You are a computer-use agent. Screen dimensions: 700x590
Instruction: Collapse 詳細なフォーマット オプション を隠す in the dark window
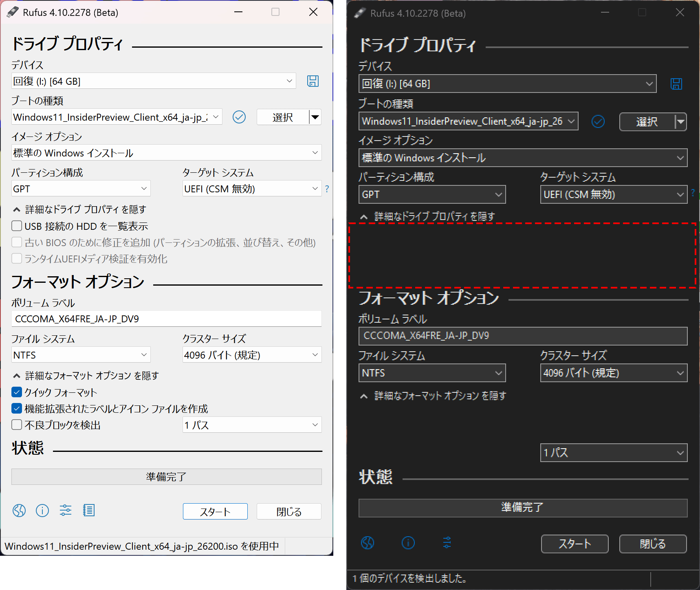click(433, 396)
